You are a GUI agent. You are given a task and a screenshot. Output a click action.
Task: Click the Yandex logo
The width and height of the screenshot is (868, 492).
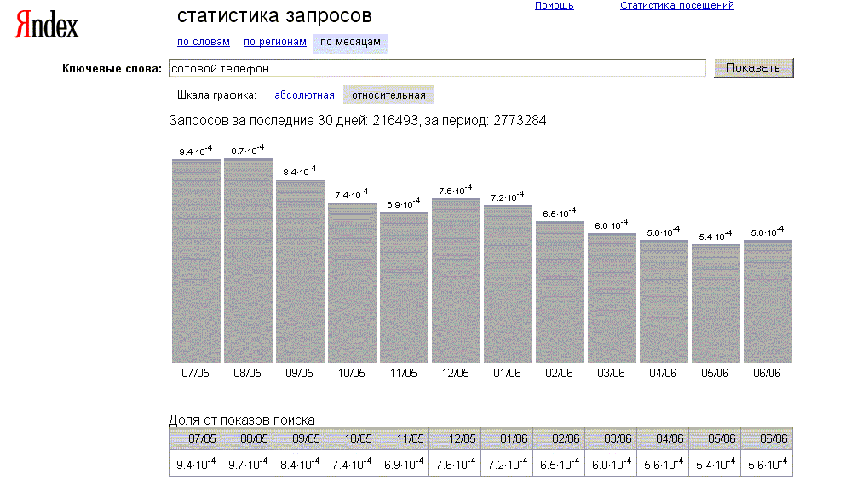click(x=47, y=26)
